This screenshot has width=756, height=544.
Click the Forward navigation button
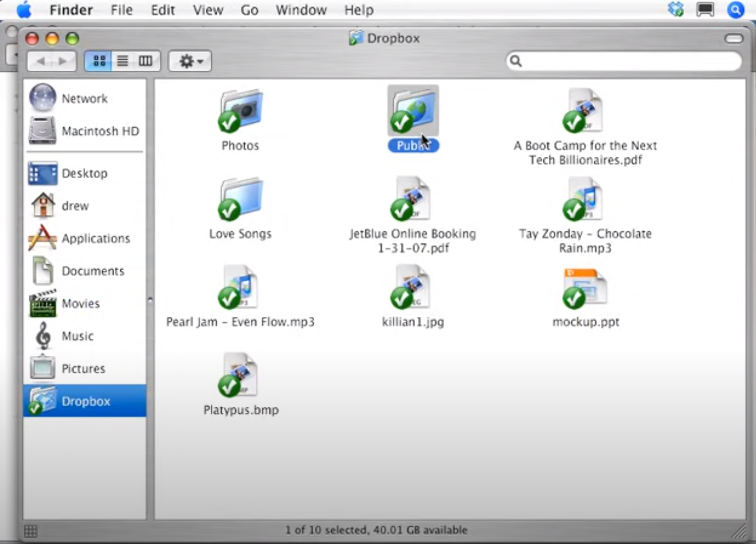tap(64, 61)
